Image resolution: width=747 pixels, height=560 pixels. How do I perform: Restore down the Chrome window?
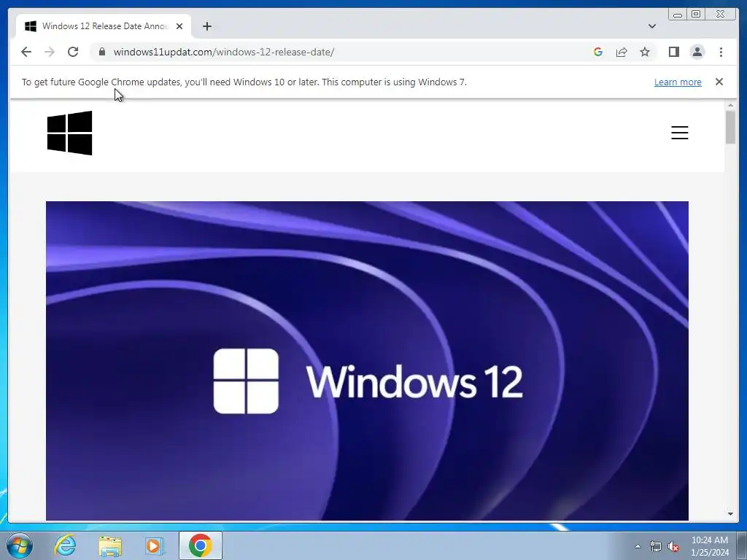(x=695, y=15)
